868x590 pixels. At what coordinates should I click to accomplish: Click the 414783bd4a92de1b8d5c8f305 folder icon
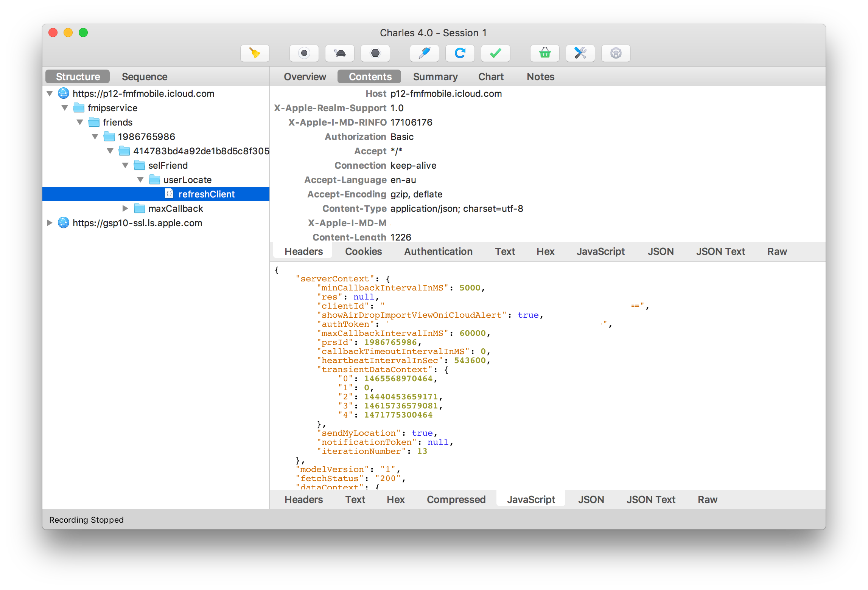(x=124, y=151)
